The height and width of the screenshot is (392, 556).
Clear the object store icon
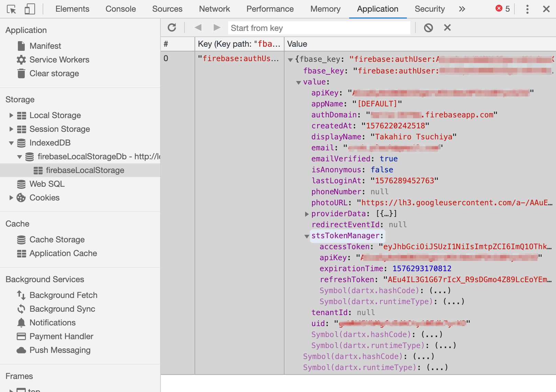(x=429, y=27)
